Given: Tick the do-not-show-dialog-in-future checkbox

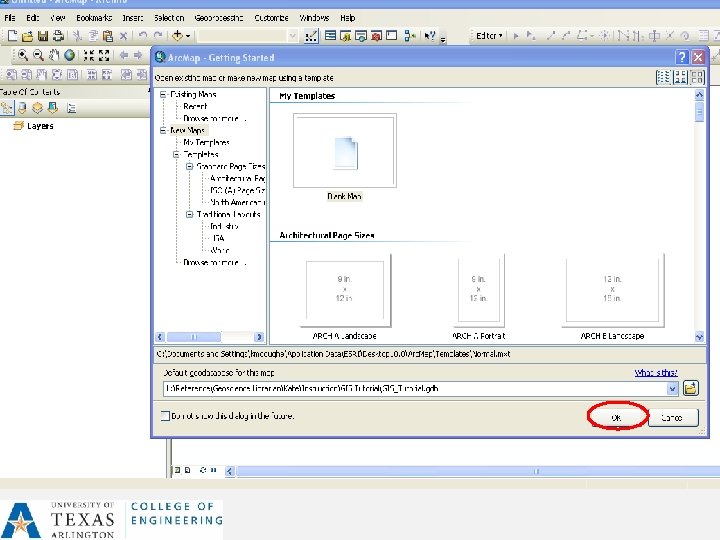Looking at the screenshot, I should coord(165,416).
